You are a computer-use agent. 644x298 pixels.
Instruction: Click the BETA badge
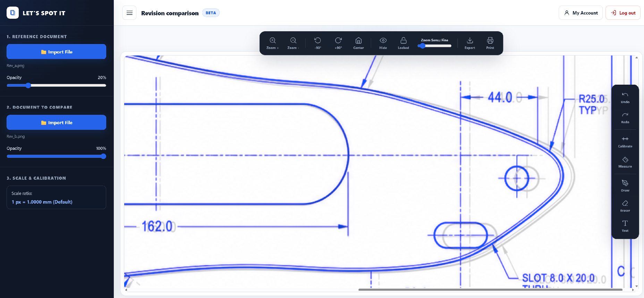tap(211, 13)
